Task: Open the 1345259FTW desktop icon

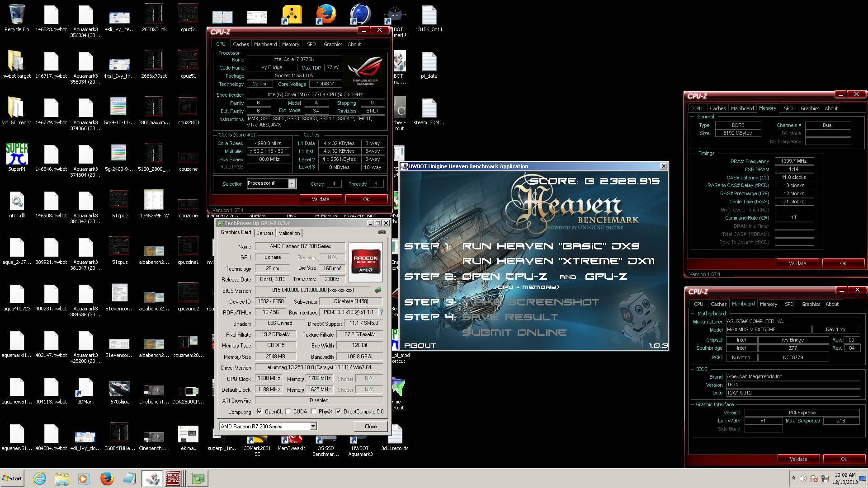Action: pyautogui.click(x=154, y=203)
